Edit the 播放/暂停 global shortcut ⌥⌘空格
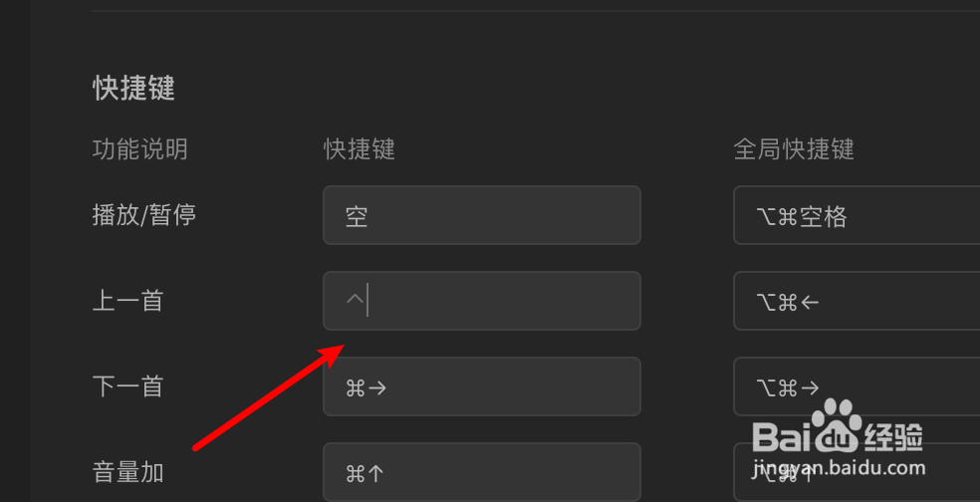 tap(857, 215)
